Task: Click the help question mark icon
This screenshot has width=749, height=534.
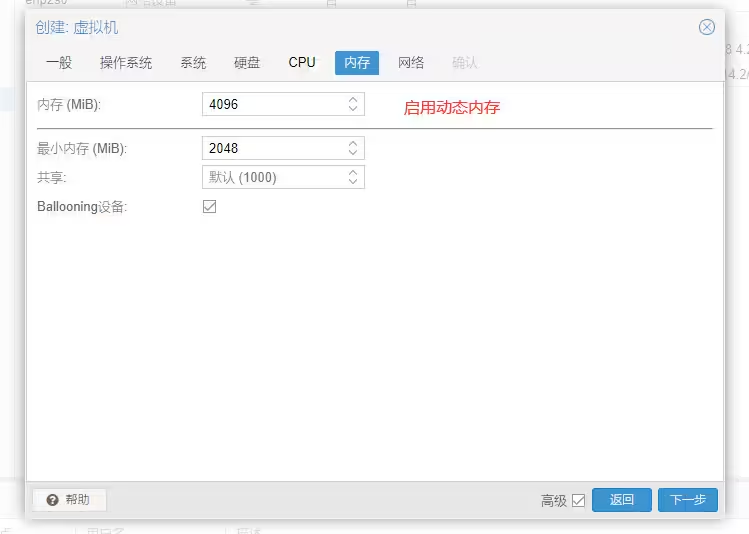Action: (x=53, y=500)
